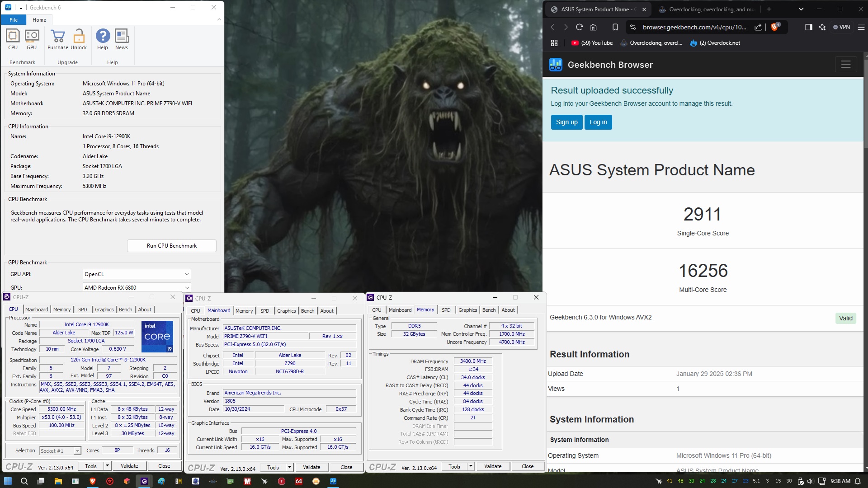Image resolution: width=868 pixels, height=488 pixels.
Task: Open the red 64 taskbar app
Action: pyautogui.click(x=299, y=481)
